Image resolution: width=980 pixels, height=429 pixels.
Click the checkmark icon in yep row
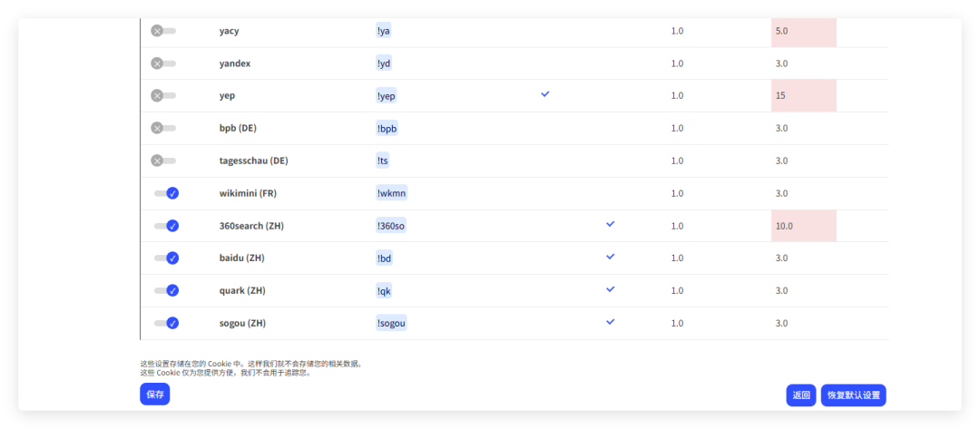point(545,94)
